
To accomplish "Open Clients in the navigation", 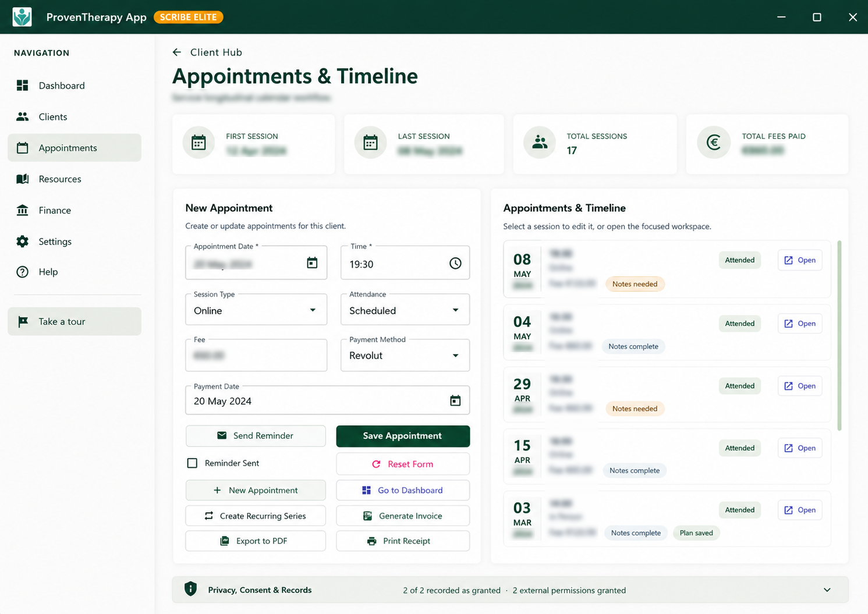I will [75, 117].
